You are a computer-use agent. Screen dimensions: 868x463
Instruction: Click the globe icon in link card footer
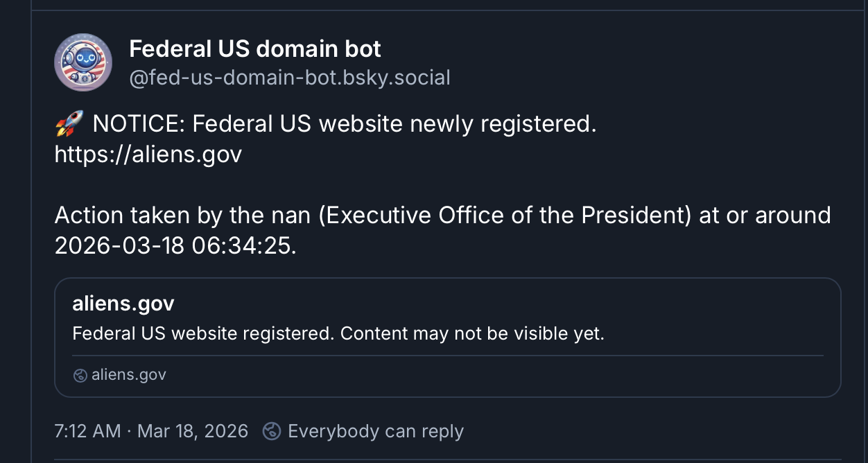click(x=80, y=376)
